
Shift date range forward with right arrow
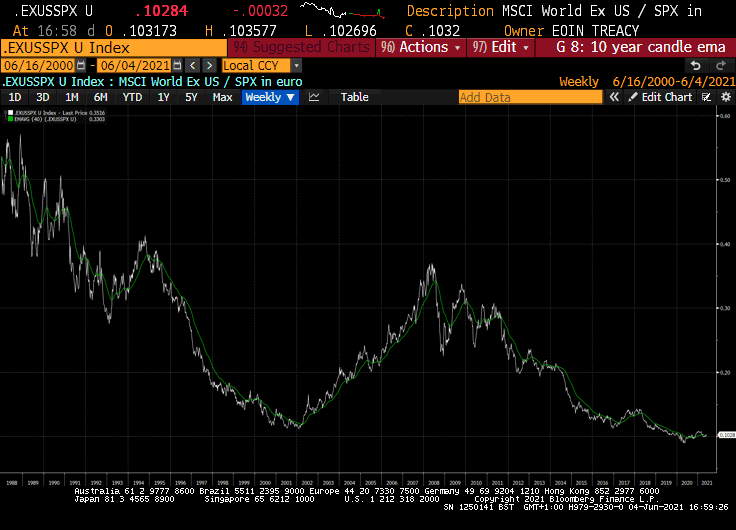pos(210,65)
